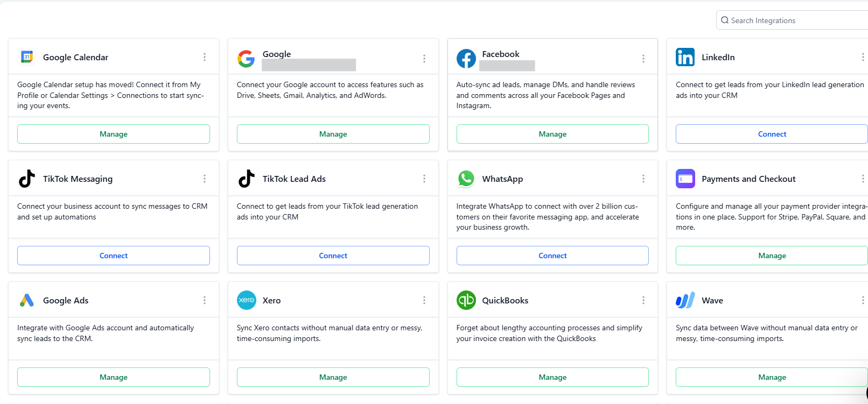Connect the LinkedIn integration
This screenshot has width=868, height=404.
click(x=772, y=134)
